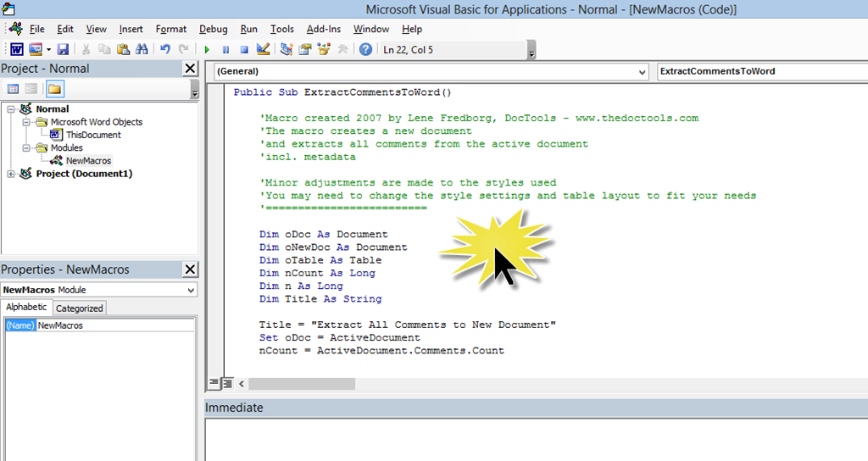Screen dimensions: 868x461
Task: Open the Format menu
Action: [x=171, y=30]
